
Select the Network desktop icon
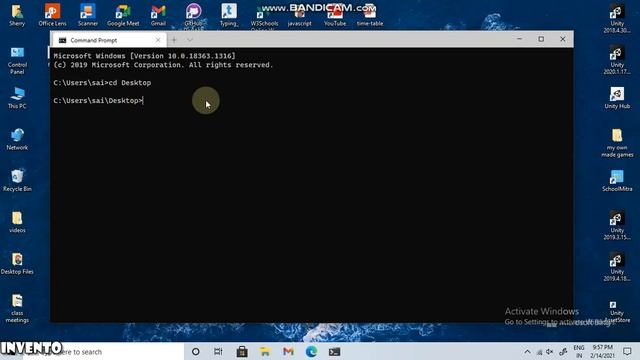tap(17, 139)
